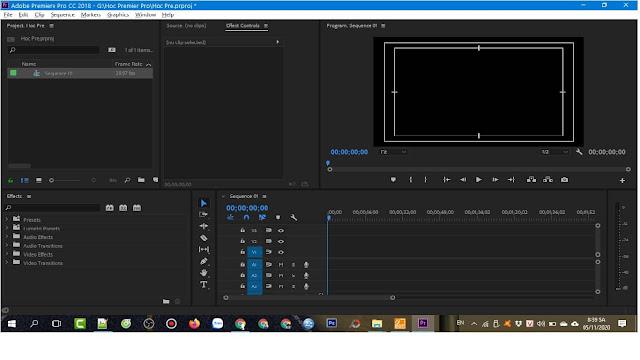The width and height of the screenshot is (640, 360).
Task: Click the Extract button
Action: (x=548, y=180)
